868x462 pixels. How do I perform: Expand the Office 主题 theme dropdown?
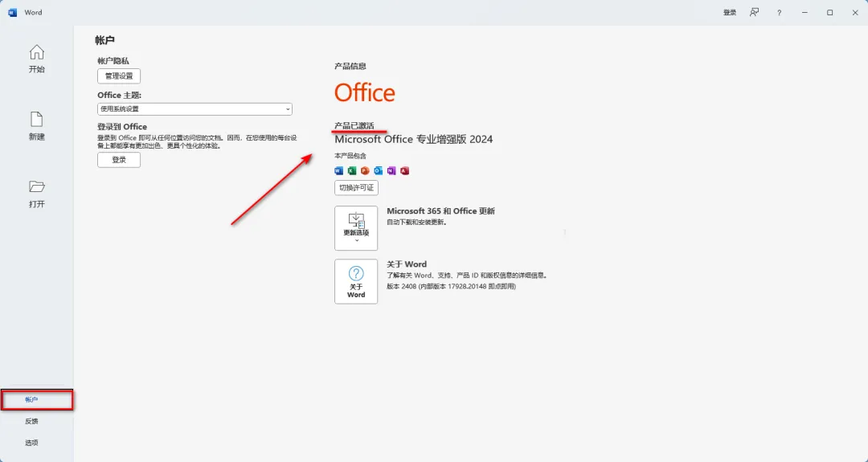(x=194, y=109)
